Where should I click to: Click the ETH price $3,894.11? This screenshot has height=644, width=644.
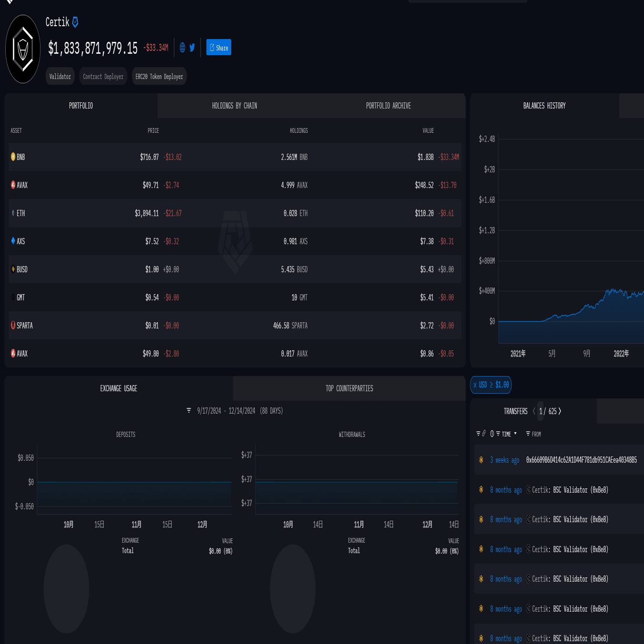point(147,213)
